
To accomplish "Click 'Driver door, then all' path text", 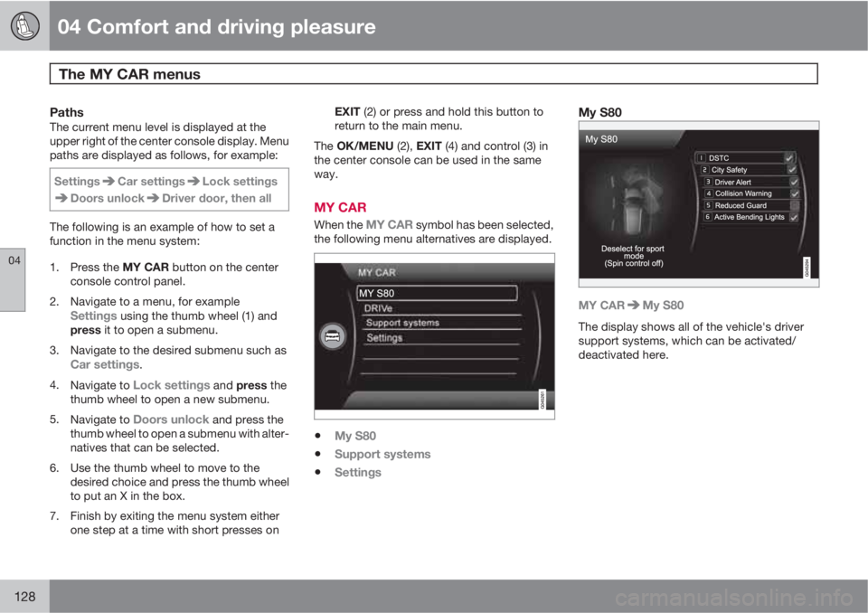I will click(x=216, y=198).
